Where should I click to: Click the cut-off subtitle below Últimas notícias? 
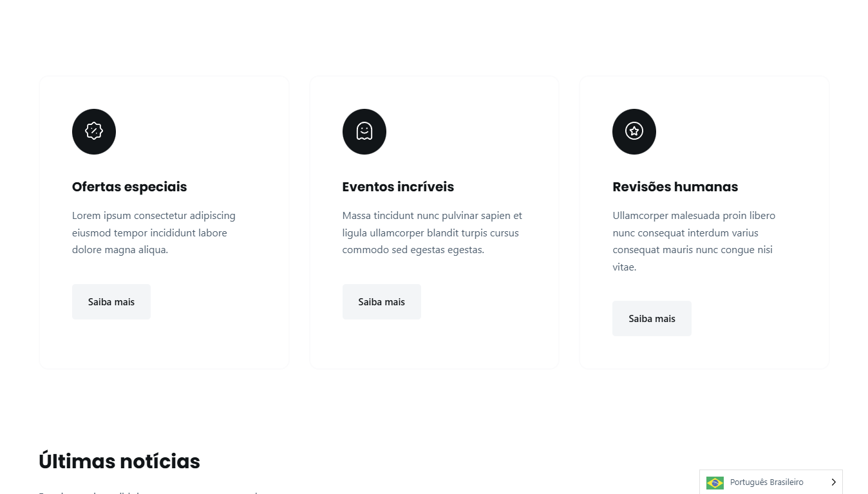148,492
